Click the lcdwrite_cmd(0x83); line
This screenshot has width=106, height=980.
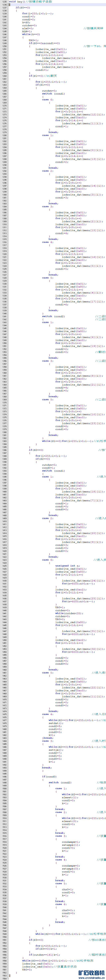click(x=71, y=571)
